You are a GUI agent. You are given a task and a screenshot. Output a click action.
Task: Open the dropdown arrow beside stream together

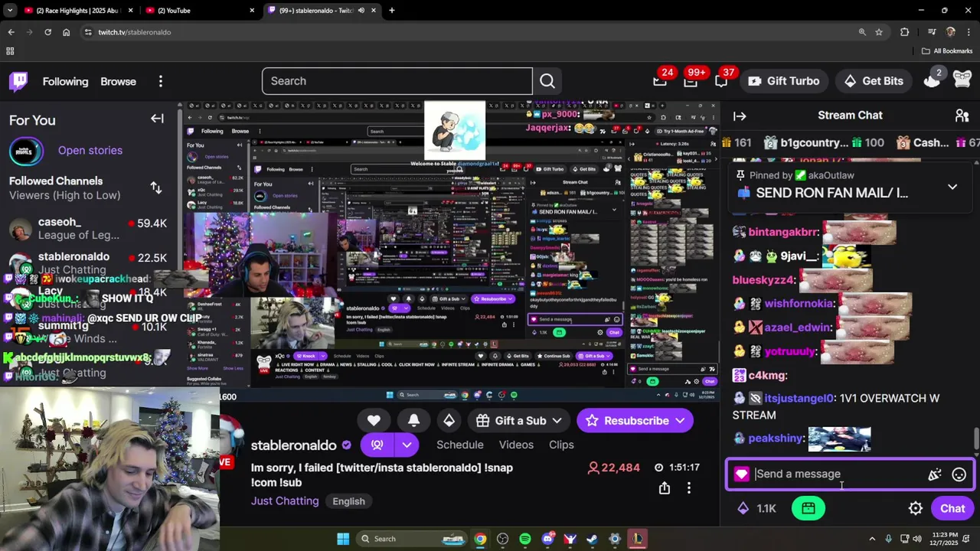(x=407, y=445)
